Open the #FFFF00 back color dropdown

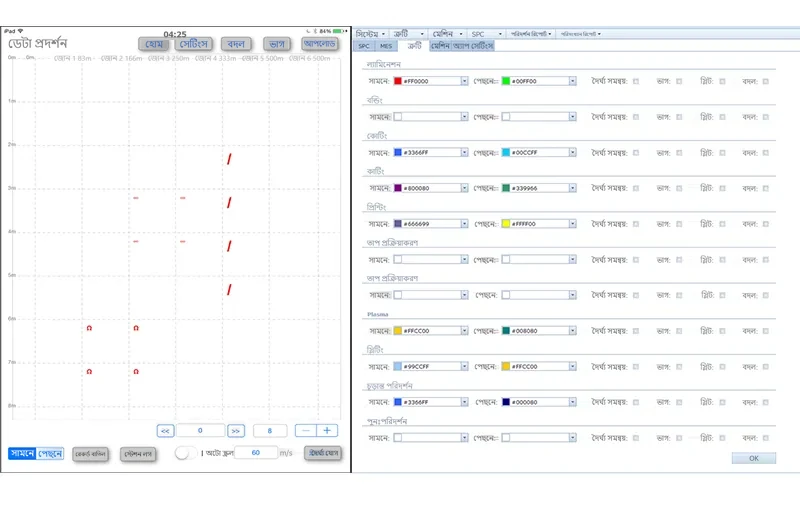[572, 224]
